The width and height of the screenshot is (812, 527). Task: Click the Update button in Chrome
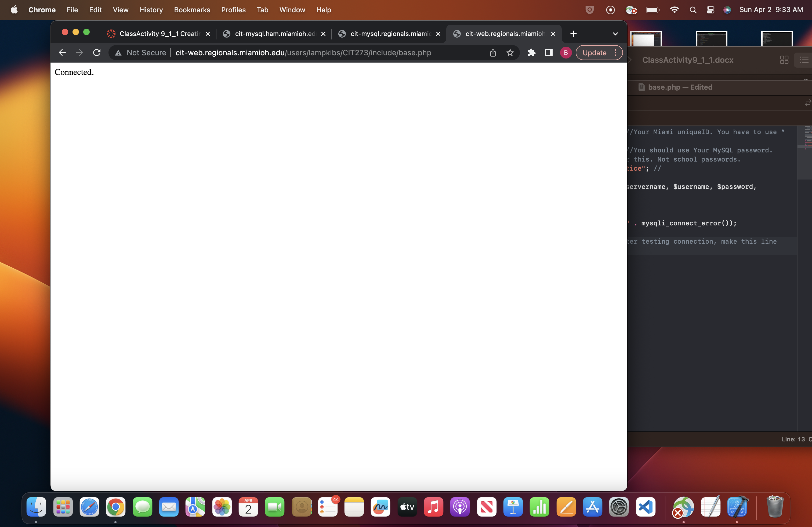click(x=594, y=53)
